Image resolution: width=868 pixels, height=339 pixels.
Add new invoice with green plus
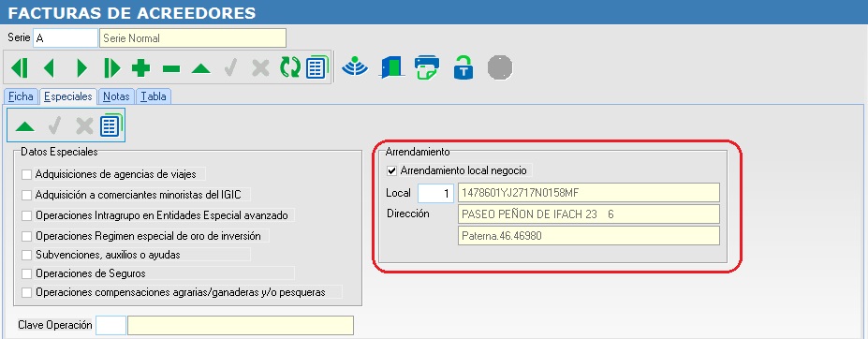point(140,68)
